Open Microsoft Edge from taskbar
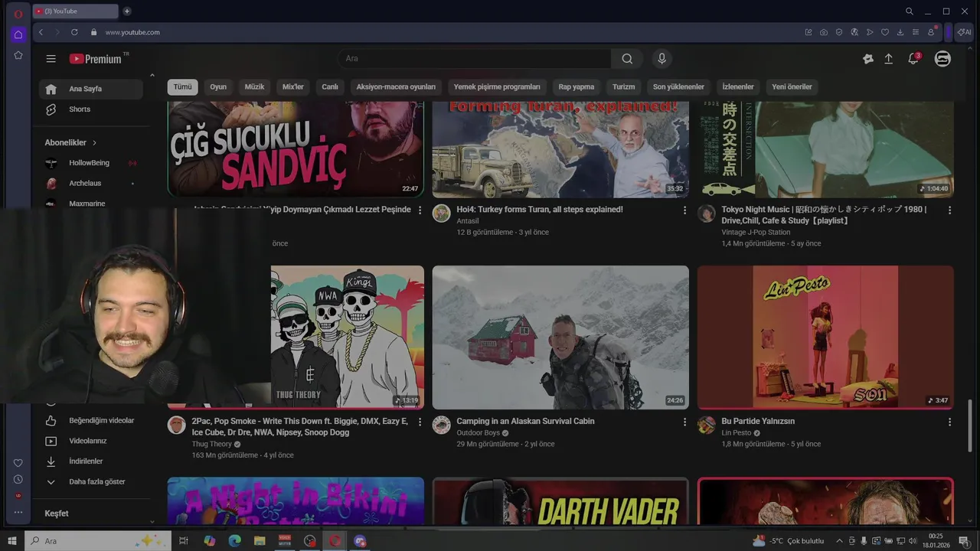 [x=235, y=541]
